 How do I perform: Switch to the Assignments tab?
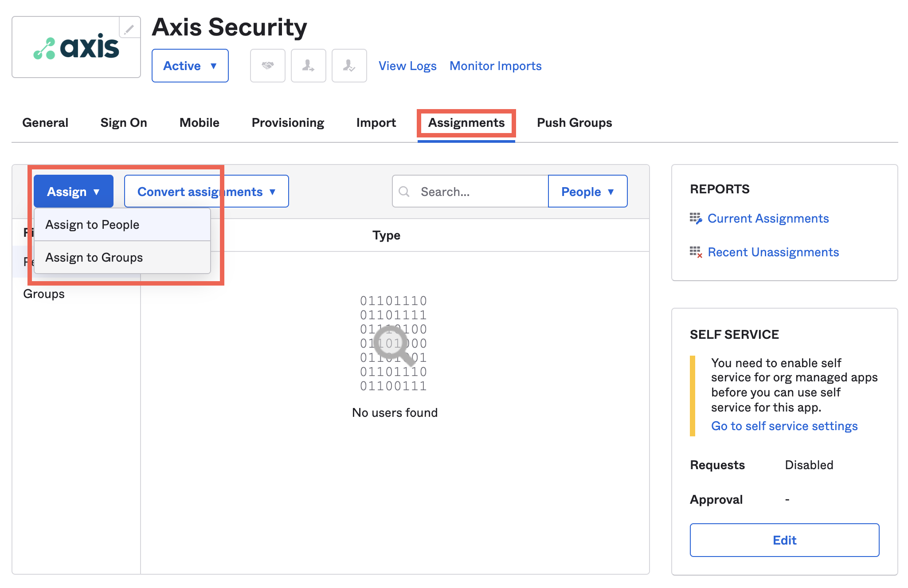pyautogui.click(x=466, y=122)
